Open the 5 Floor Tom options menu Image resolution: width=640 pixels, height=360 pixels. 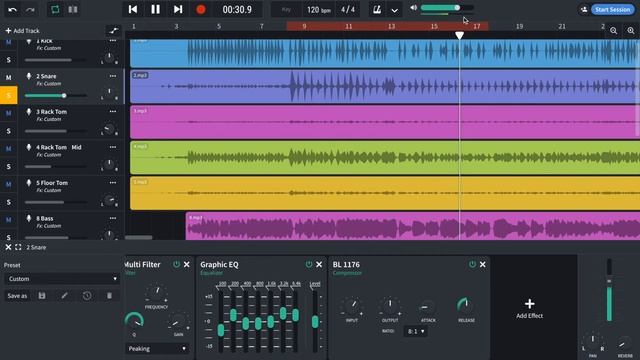[x=113, y=182]
